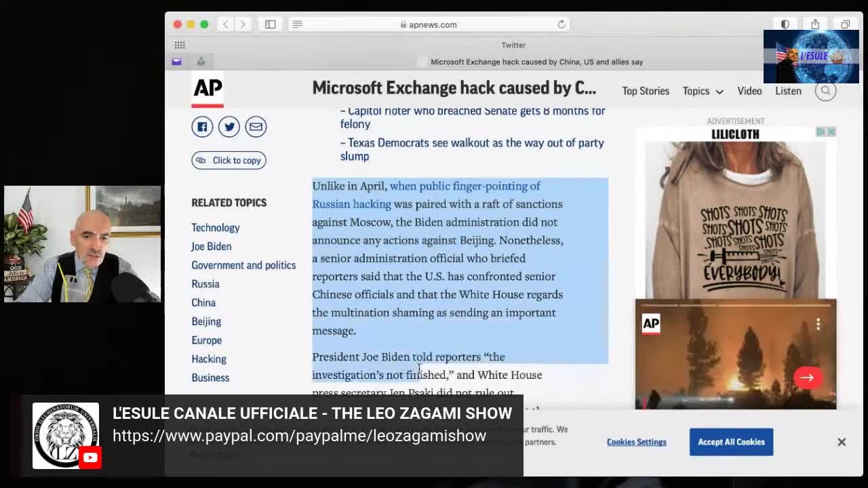The height and width of the screenshot is (488, 868).
Task: Follow the Russian hacking finger-pointing link
Action: point(426,195)
